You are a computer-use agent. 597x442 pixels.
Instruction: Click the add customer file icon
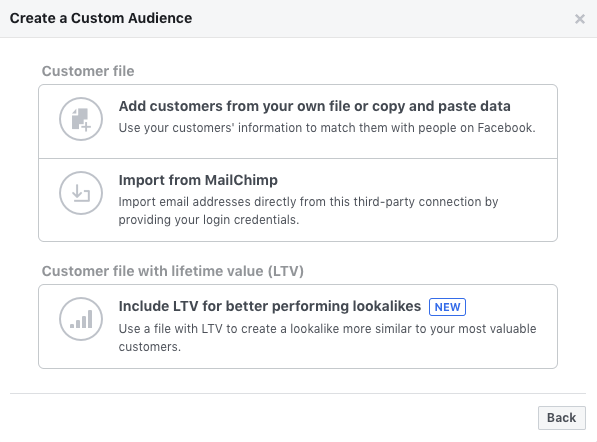pyautogui.click(x=81, y=119)
